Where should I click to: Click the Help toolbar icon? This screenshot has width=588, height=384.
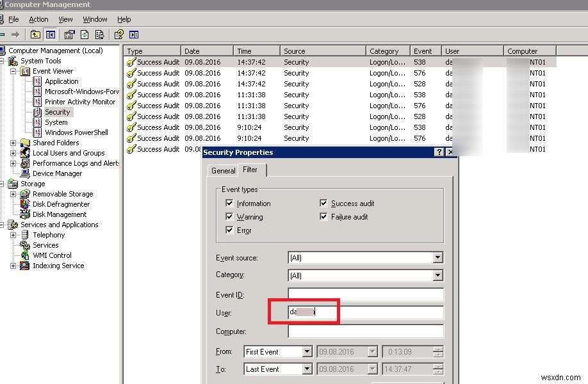[x=118, y=35]
